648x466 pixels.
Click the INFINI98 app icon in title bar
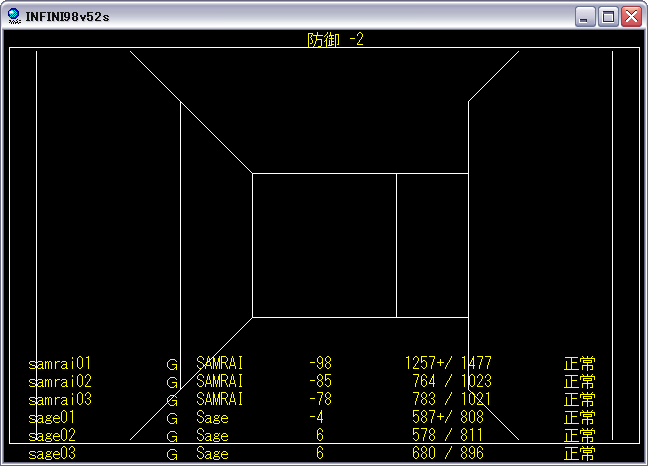point(14,16)
